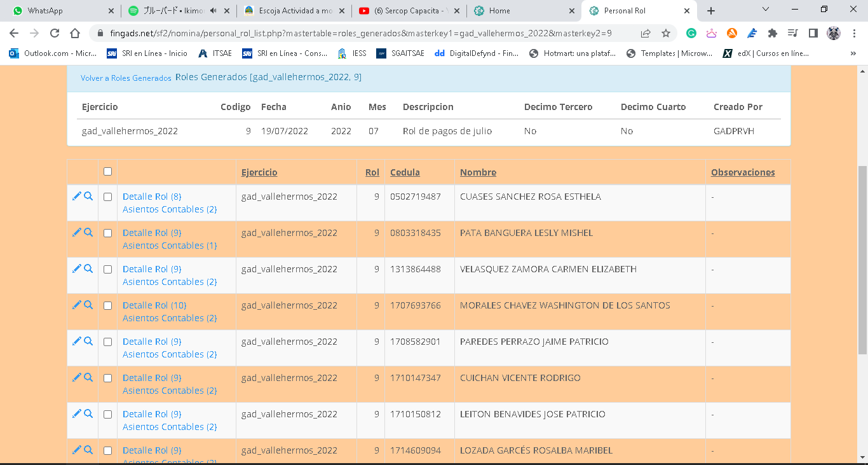
Task: Open the browser extensions puzzle icon
Action: [x=772, y=34]
